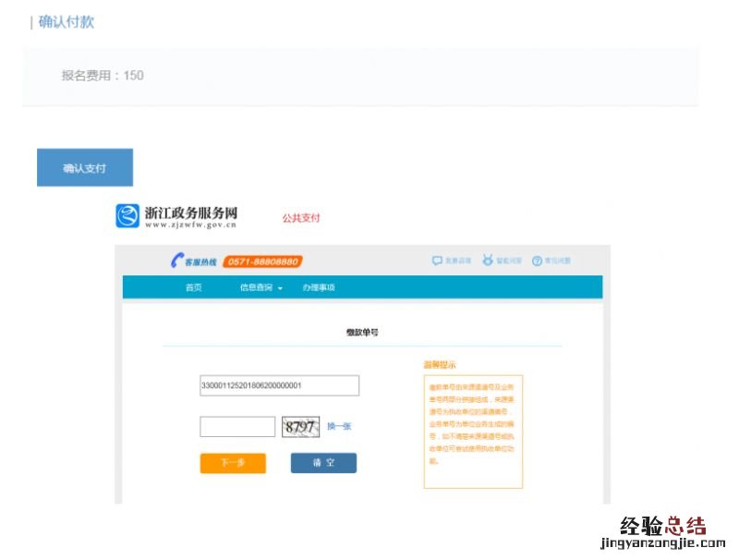This screenshot has width=739, height=560.
Task: Click the 温馨提示 heading
Action: tap(440, 364)
